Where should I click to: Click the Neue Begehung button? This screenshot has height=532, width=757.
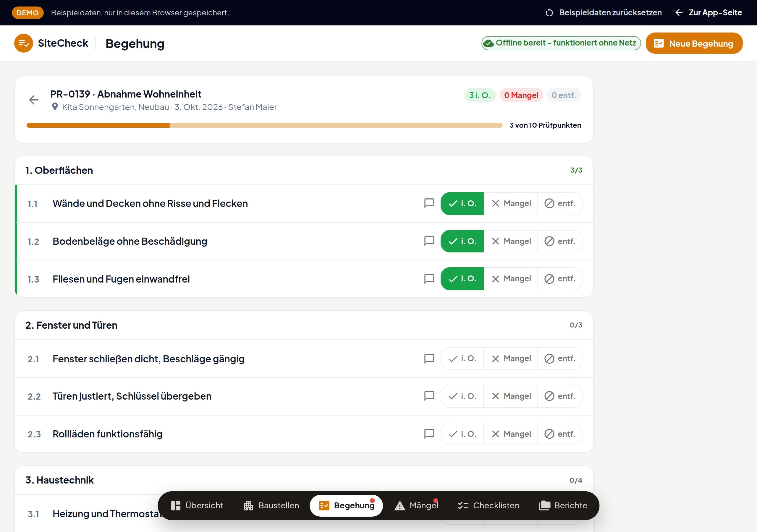694,43
